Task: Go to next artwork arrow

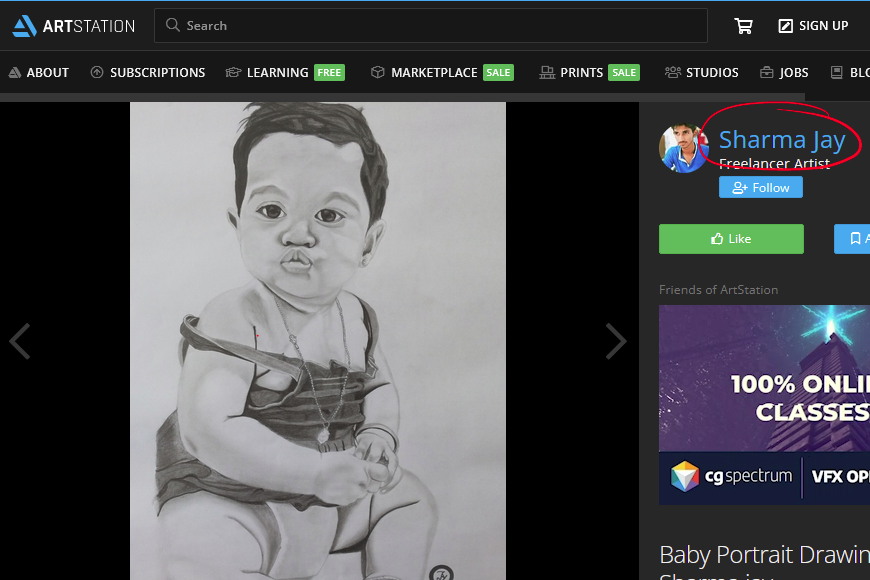Action: point(616,341)
